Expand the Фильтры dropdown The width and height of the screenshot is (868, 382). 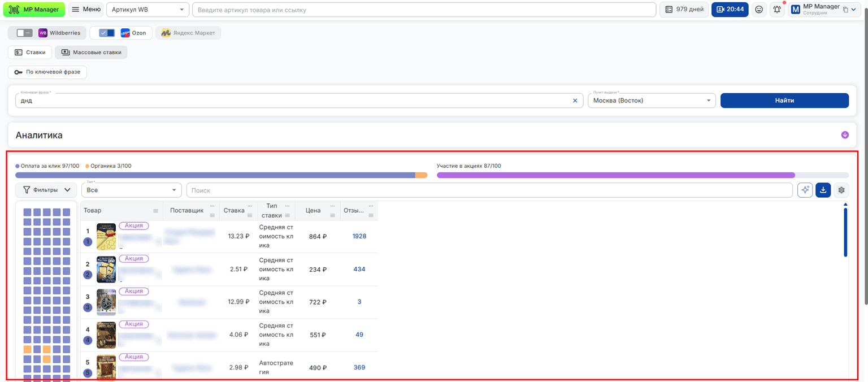coord(46,190)
